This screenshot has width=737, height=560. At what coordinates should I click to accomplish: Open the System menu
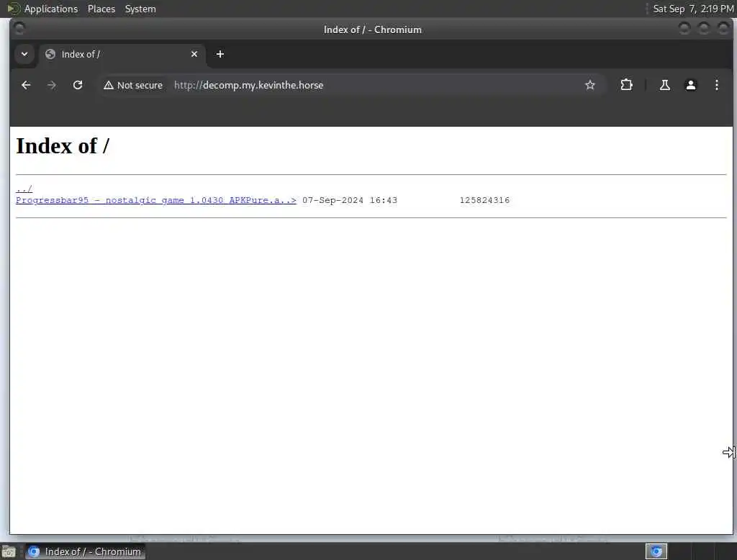tap(140, 9)
